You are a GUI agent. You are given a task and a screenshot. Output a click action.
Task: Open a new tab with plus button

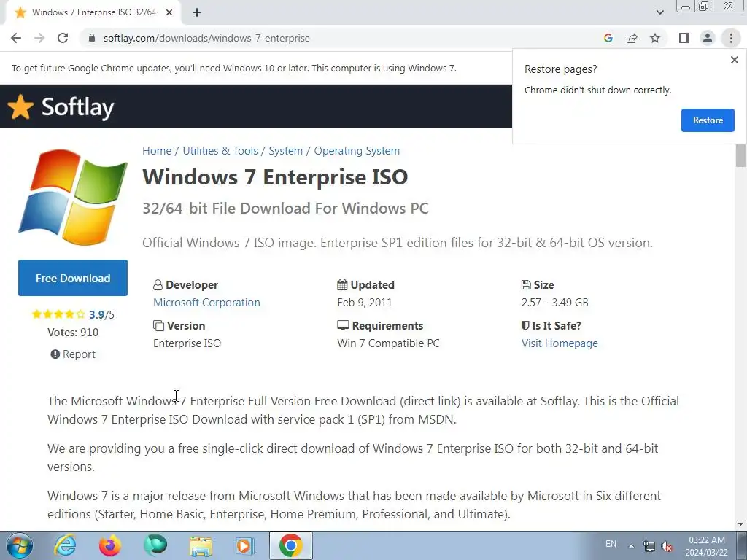pos(197,12)
